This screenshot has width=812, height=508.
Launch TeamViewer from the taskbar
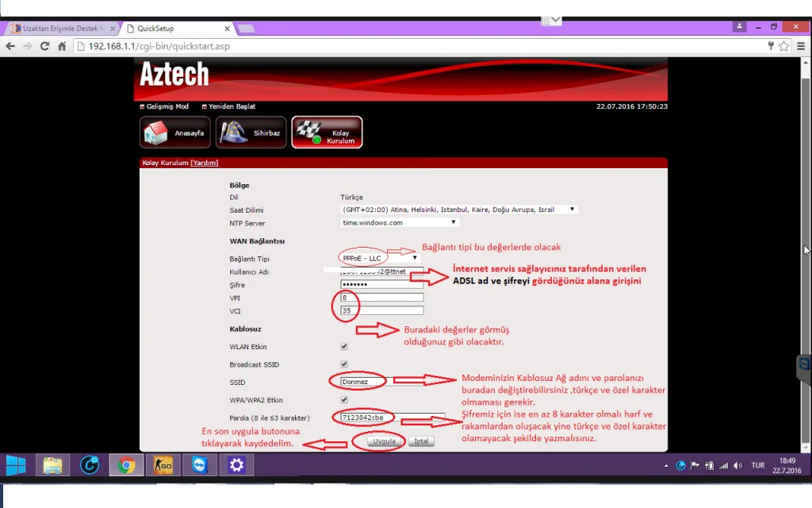[x=199, y=465]
